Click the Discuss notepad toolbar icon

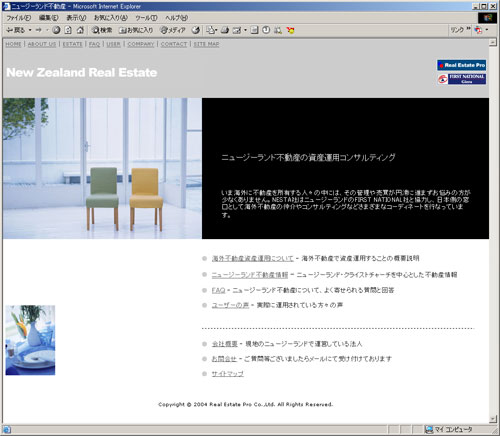click(x=254, y=30)
